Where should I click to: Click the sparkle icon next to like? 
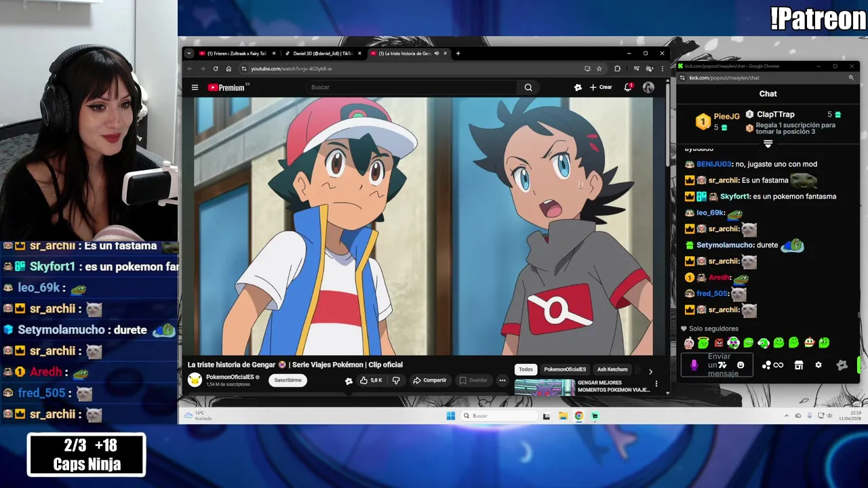tap(349, 381)
